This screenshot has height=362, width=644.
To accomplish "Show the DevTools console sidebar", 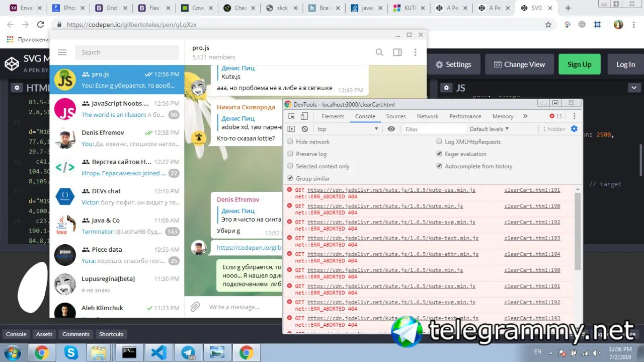I will click(291, 129).
